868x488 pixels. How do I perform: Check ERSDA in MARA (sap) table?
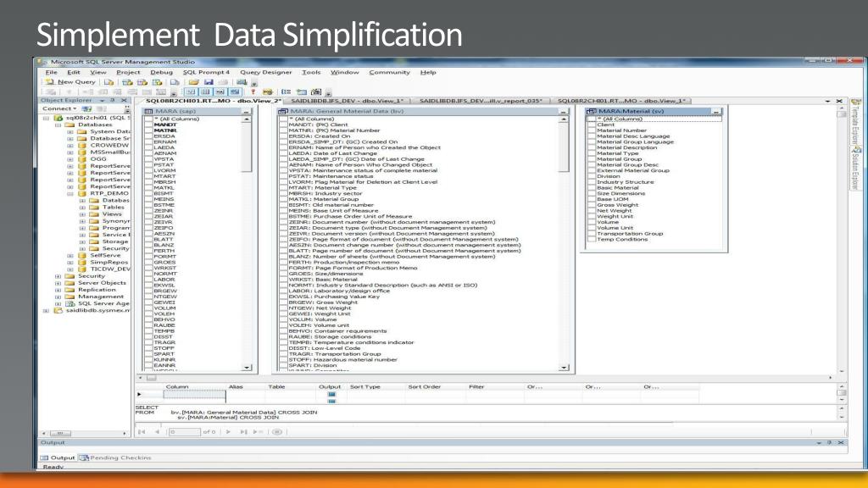[x=148, y=136]
